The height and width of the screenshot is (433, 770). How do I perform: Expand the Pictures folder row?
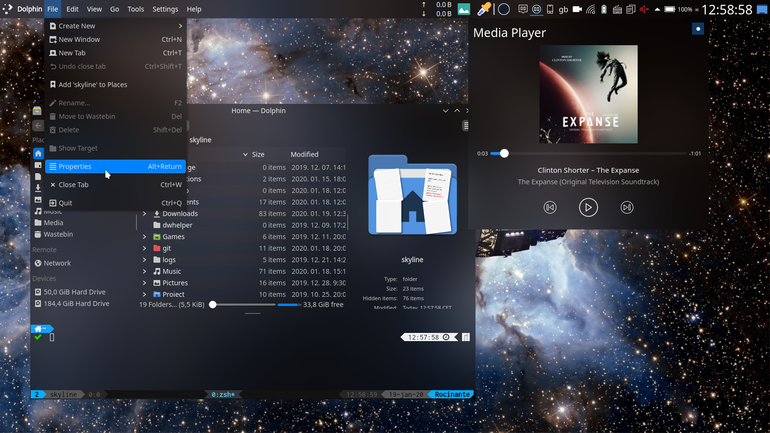(x=144, y=283)
